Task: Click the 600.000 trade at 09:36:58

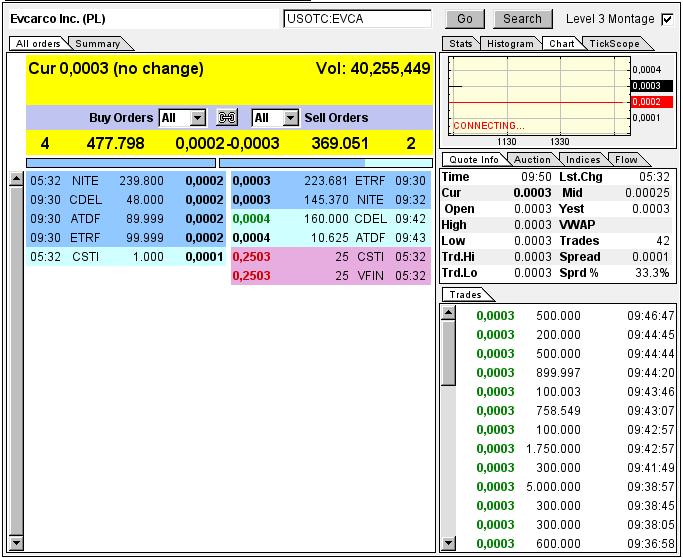Action: (x=566, y=544)
